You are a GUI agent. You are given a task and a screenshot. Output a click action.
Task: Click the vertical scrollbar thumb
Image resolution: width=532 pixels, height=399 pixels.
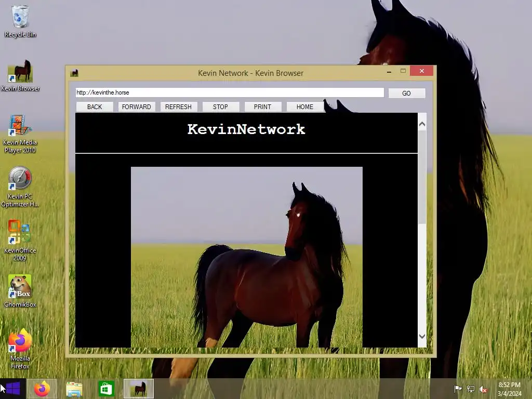pos(422,177)
